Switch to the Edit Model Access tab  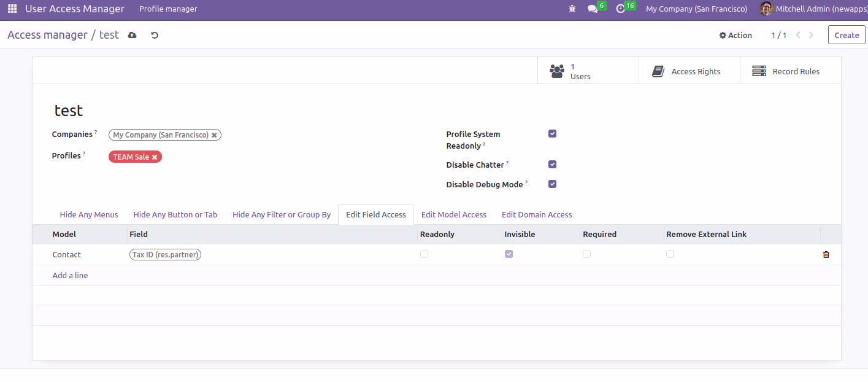coord(454,214)
